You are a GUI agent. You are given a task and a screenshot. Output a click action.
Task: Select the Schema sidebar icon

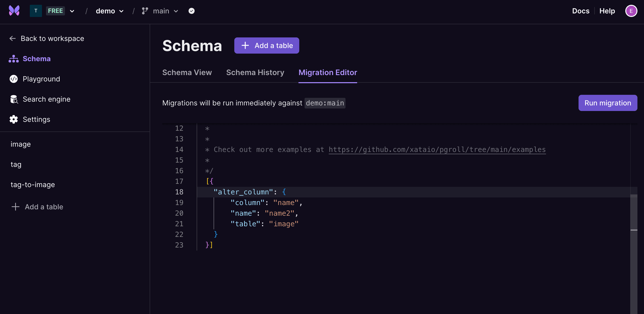[13, 59]
